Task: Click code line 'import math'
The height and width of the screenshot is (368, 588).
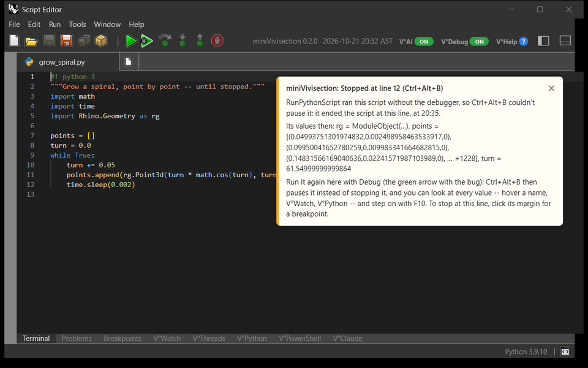Action: coord(73,96)
